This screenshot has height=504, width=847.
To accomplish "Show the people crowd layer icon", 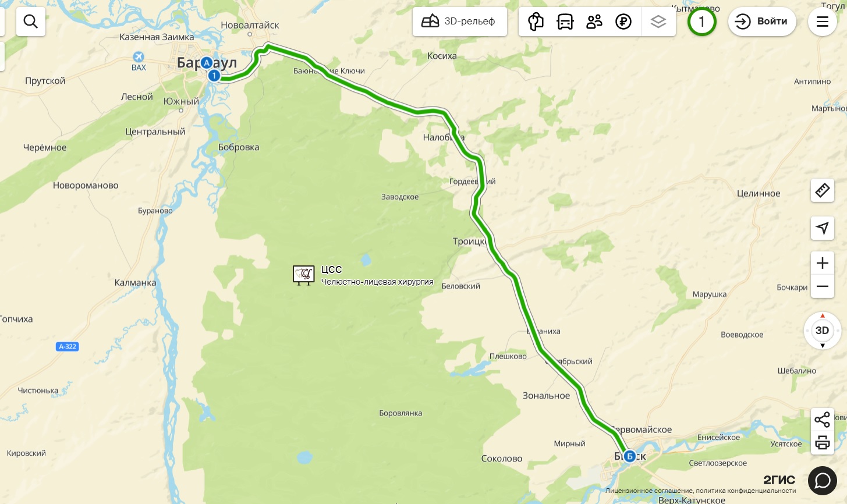I will coord(594,22).
